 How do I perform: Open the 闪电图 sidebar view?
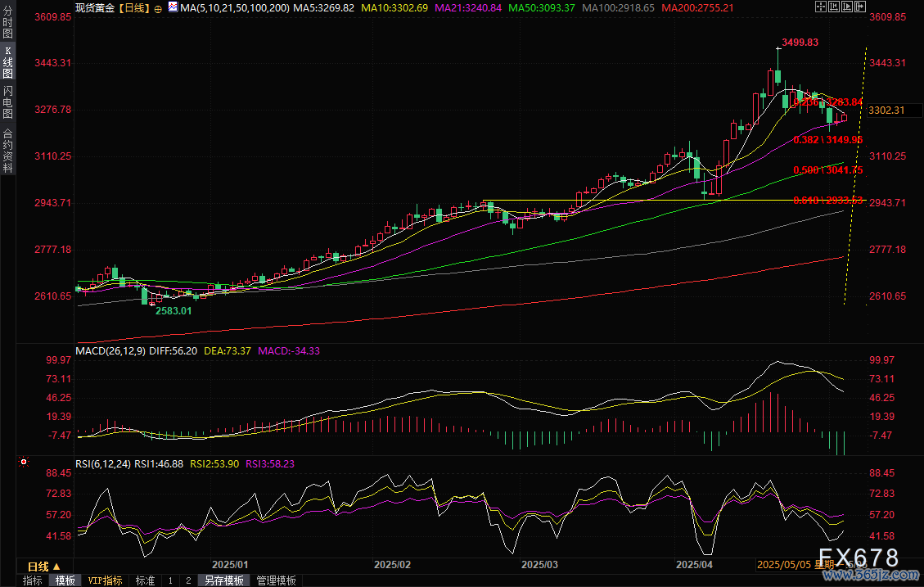pos(7,102)
